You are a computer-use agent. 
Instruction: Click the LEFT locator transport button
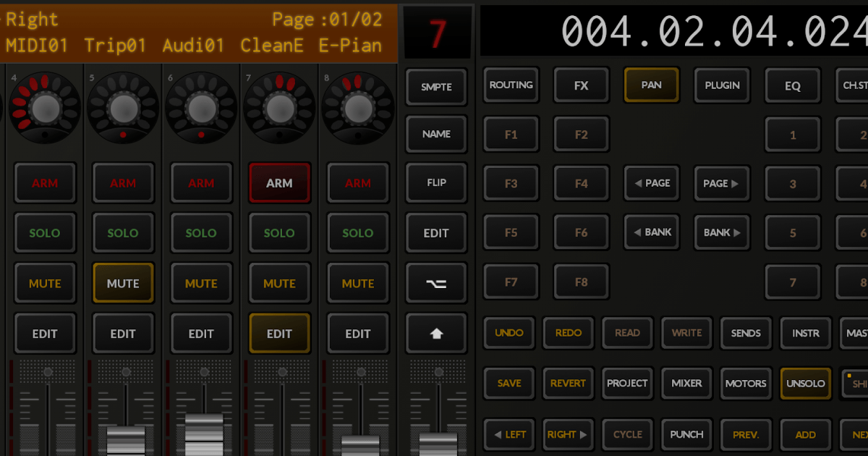509,434
